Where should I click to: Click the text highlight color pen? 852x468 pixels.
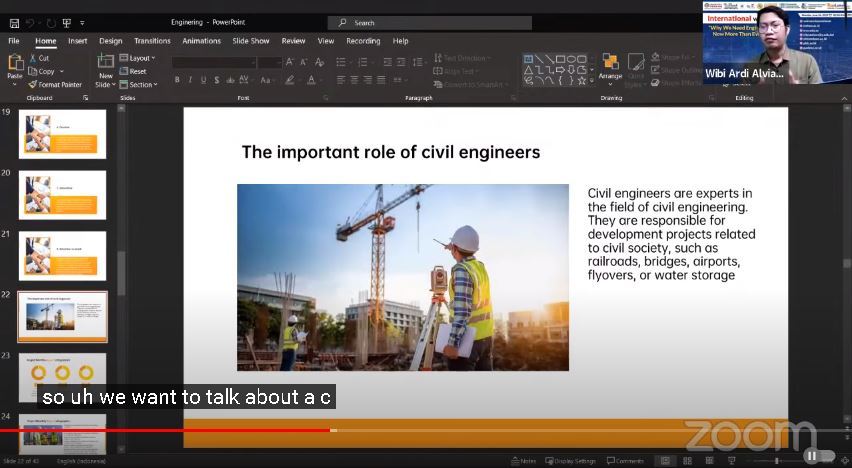click(291, 80)
